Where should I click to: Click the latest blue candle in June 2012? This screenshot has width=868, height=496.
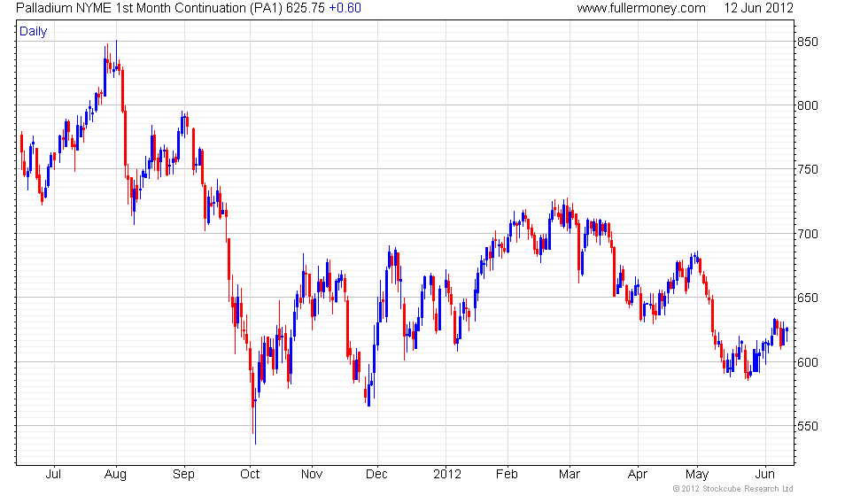pyautogui.click(x=787, y=334)
